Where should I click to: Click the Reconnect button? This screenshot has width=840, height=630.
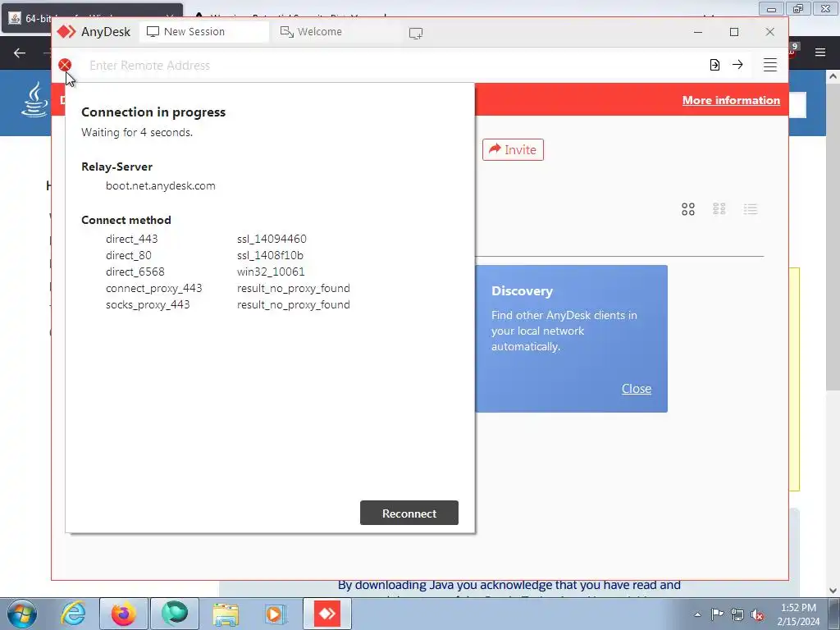coord(409,514)
